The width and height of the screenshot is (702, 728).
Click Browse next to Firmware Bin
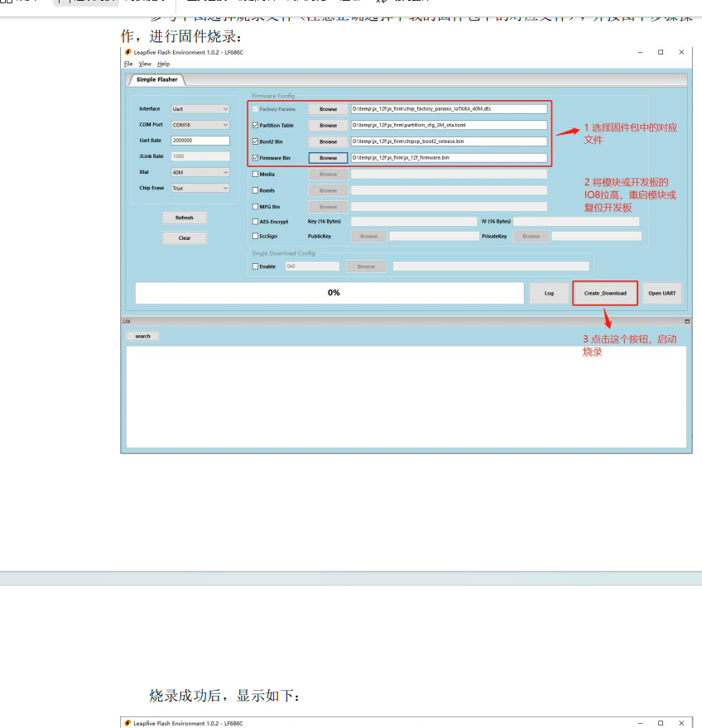328,157
